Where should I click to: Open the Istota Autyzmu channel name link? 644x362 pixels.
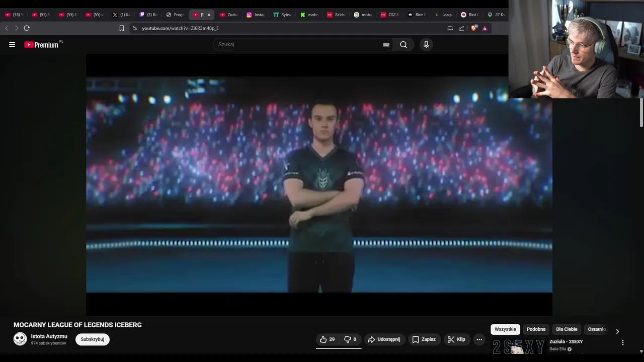(x=49, y=336)
